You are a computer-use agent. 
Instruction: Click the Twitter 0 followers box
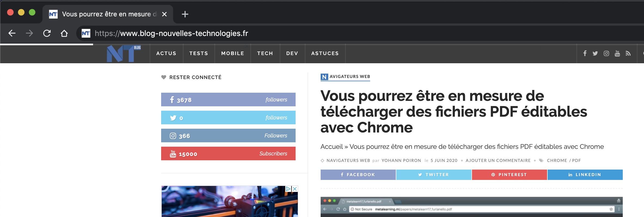tap(228, 117)
